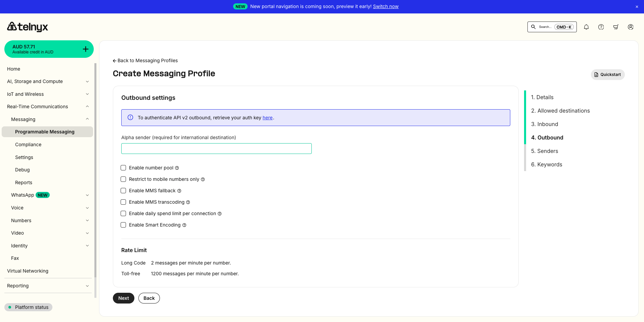The width and height of the screenshot is (644, 322).
Task: Click the tooltip icon next to Enable number pool
Action: (x=177, y=168)
